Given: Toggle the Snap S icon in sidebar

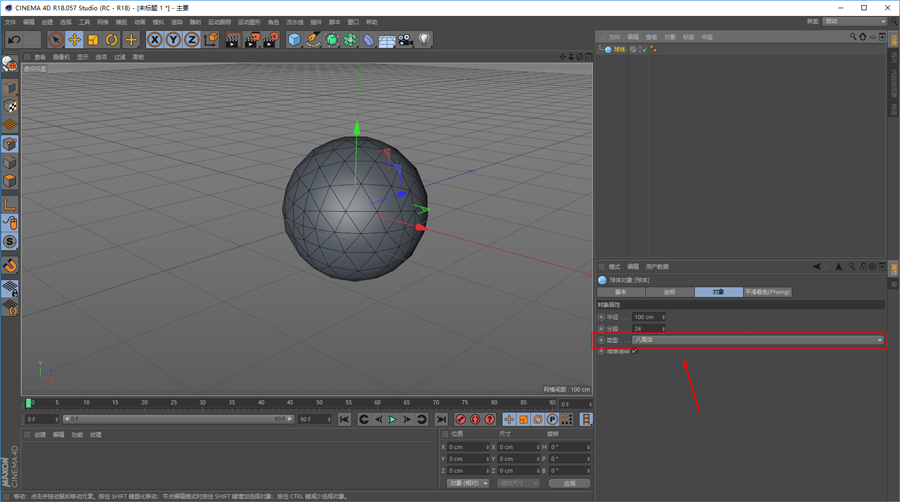Looking at the screenshot, I should pyautogui.click(x=10, y=242).
